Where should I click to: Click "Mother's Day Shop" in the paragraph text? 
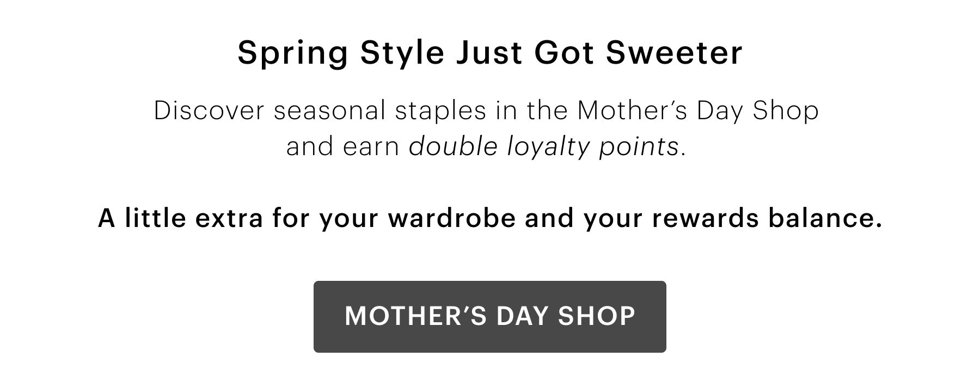pos(698,110)
